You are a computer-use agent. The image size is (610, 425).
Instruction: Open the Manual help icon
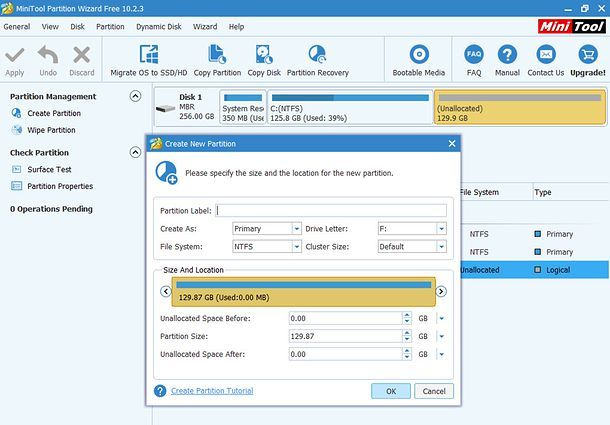(x=507, y=54)
